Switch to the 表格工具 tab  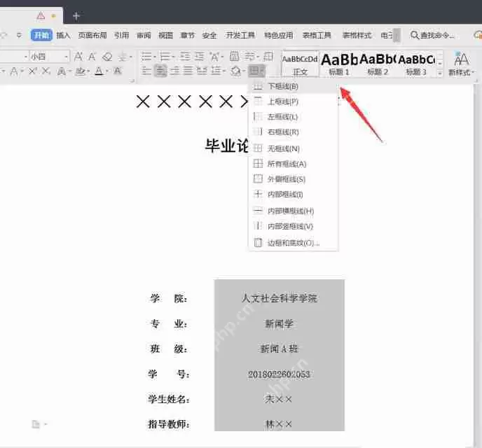click(x=317, y=35)
